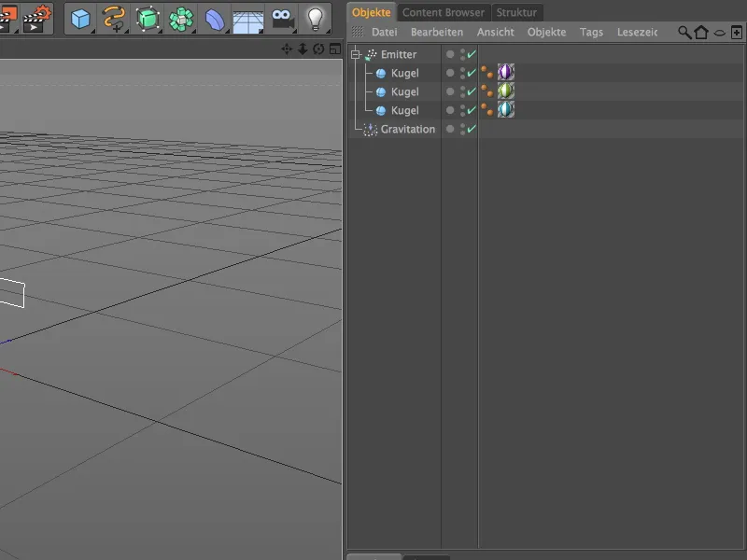
Task: Disable first Kugel green checkmark
Action: tap(472, 73)
